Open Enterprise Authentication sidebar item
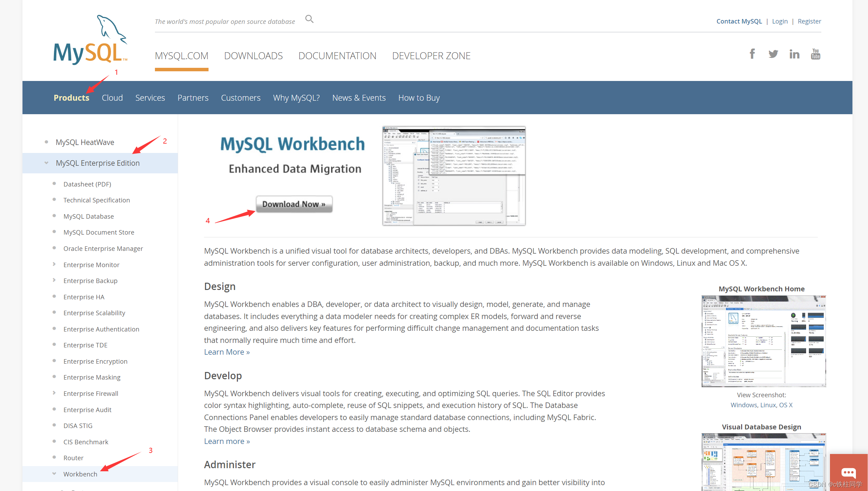868x491 pixels. [101, 329]
